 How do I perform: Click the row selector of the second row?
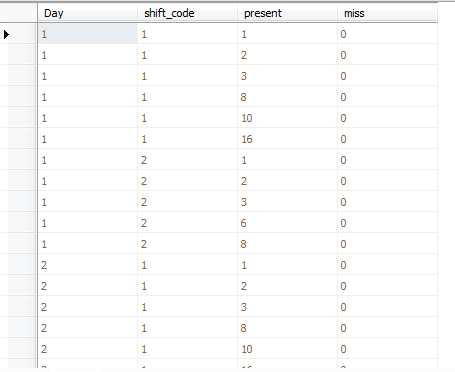pos(18,55)
